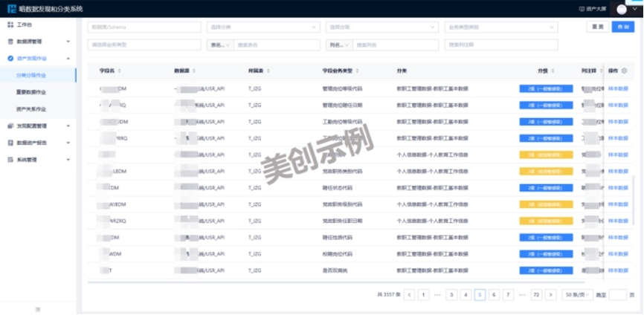Click 3级 yellow tag in 党政职务任职日期 row
Viewport: 644px width, 315px height.
pos(546,221)
